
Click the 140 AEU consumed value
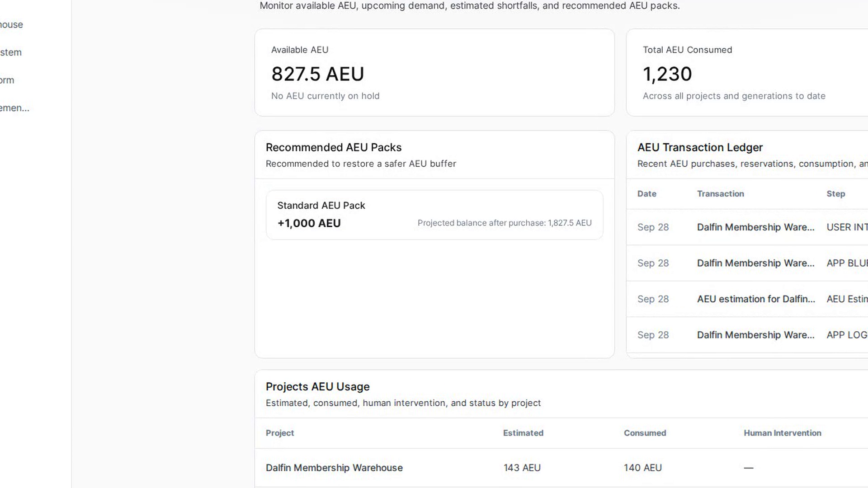tap(642, 468)
